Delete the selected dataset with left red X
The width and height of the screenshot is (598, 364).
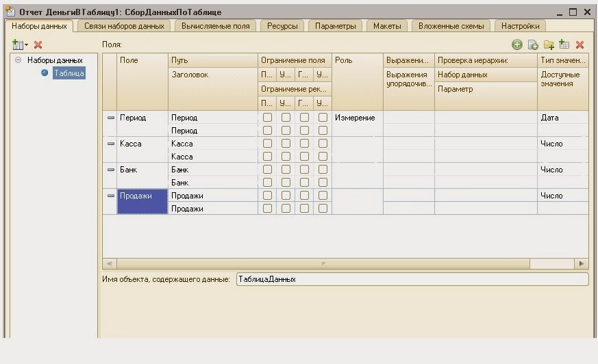[x=38, y=44]
